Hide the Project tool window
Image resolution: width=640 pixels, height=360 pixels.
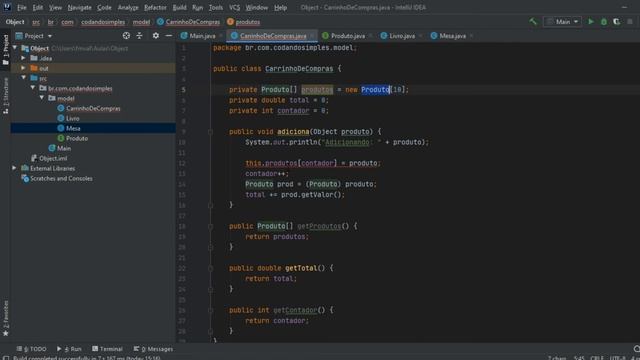(x=169, y=36)
